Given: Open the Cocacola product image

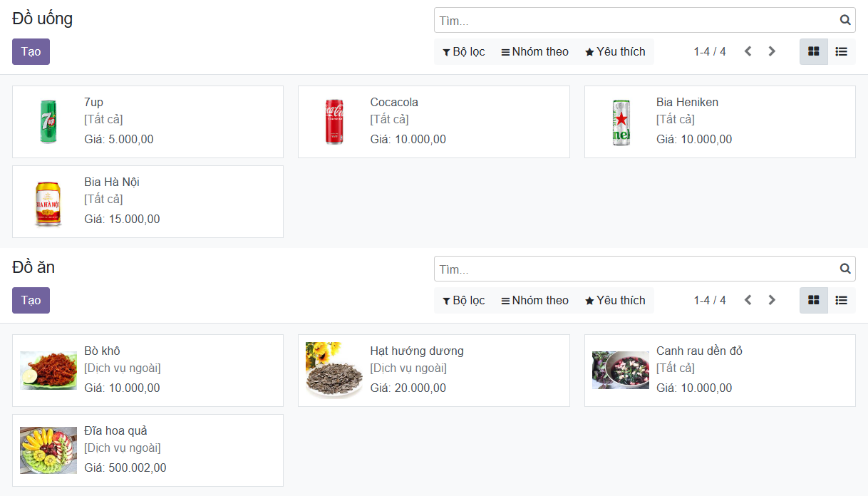Looking at the screenshot, I should point(334,122).
